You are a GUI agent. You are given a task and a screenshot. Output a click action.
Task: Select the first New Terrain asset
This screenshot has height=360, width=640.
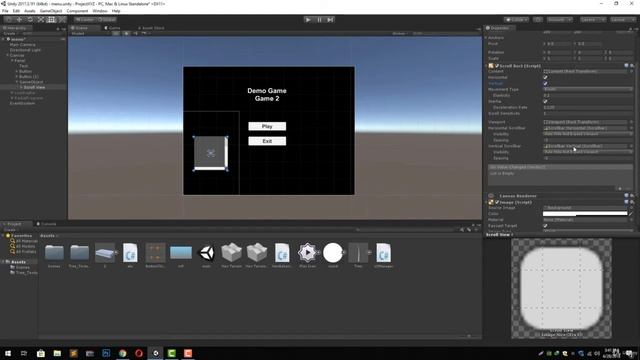[231, 253]
